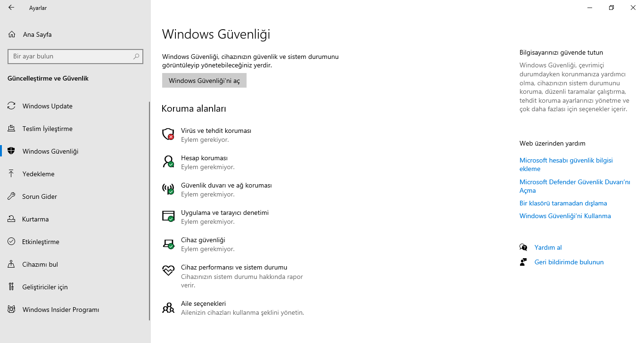
Task: Click the back arrow next to Ayarlar
Action: click(11, 8)
